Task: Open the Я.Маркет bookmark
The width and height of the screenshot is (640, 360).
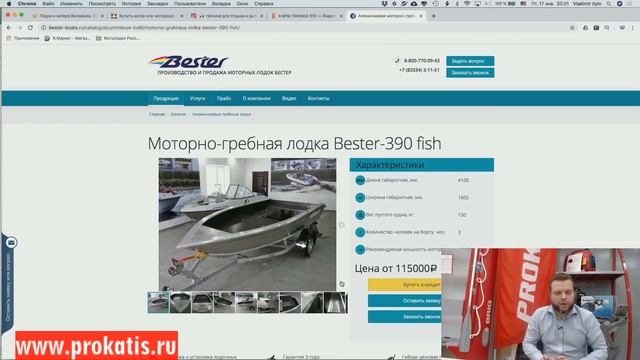Action: click(x=67, y=38)
